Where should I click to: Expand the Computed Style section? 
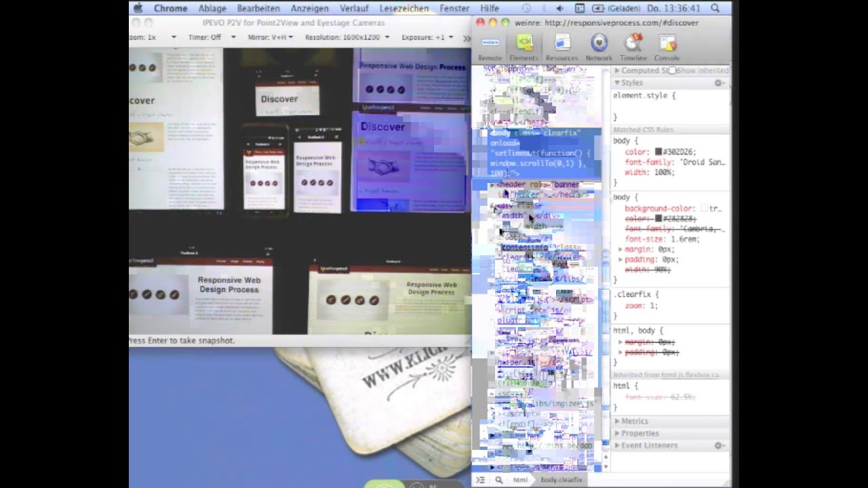(617, 70)
